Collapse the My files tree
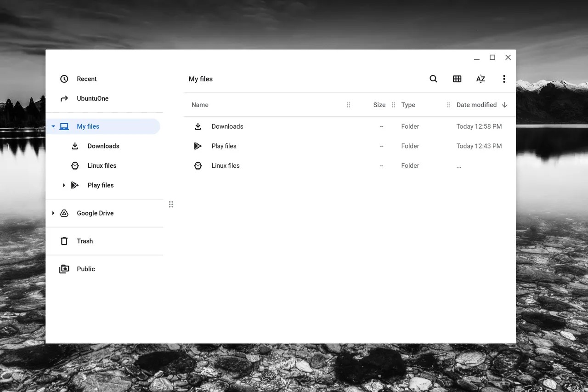Viewport: 588px width, 392px height. point(53,126)
